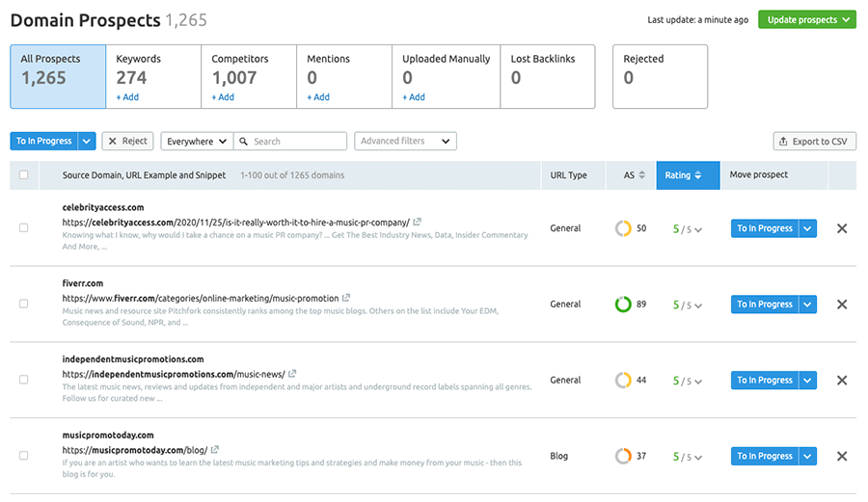Check the celebrityaccess.com row checkbox
This screenshot has width=868, height=502.
(24, 227)
